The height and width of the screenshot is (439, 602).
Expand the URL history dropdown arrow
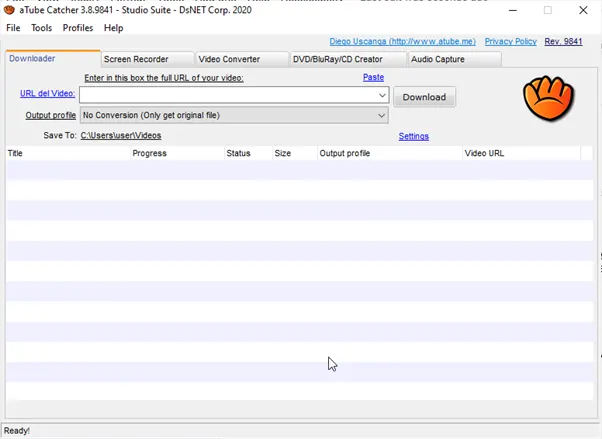point(382,95)
